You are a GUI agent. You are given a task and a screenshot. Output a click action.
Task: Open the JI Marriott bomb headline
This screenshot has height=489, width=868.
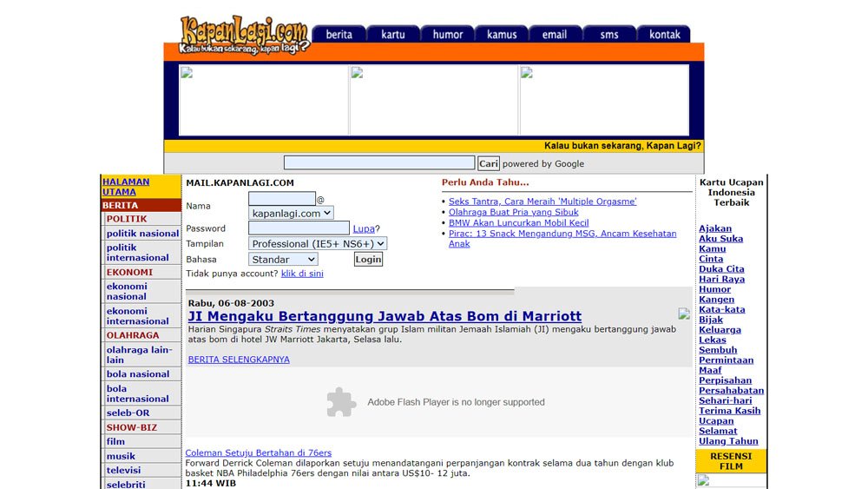point(385,316)
